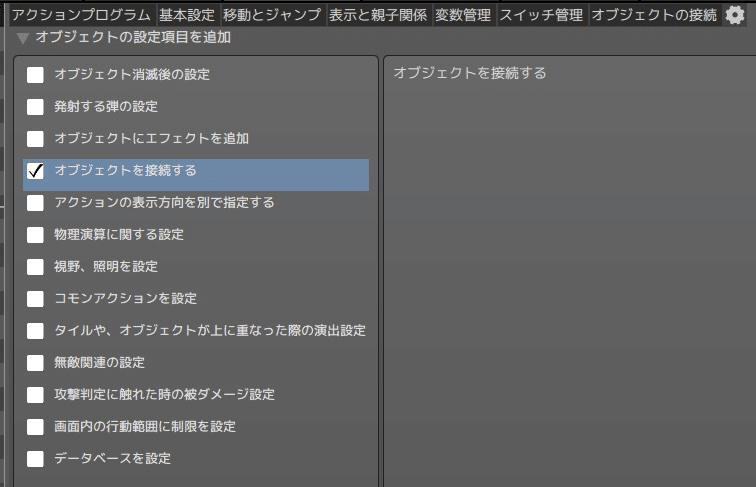
Task: Uncheck オブジェクトを接続する checkbox
Action: click(x=35, y=171)
